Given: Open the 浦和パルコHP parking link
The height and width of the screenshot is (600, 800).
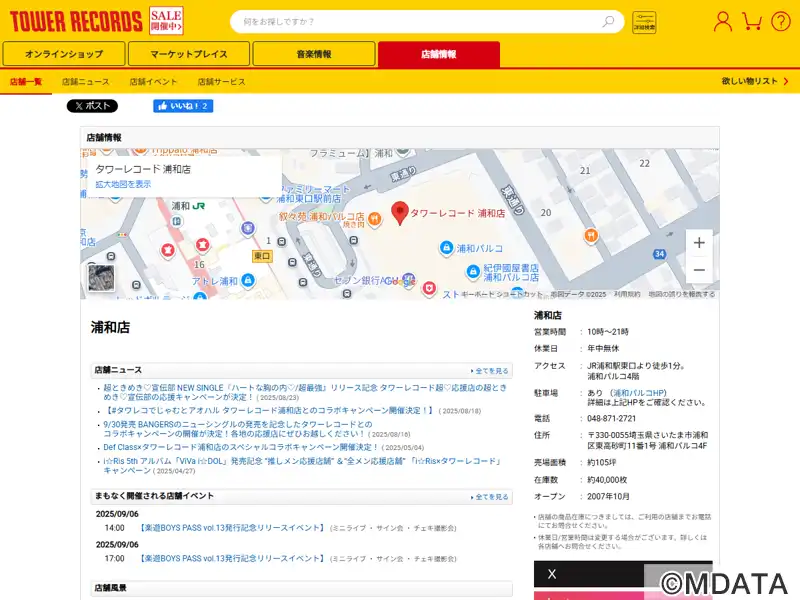Looking at the screenshot, I should [x=639, y=393].
